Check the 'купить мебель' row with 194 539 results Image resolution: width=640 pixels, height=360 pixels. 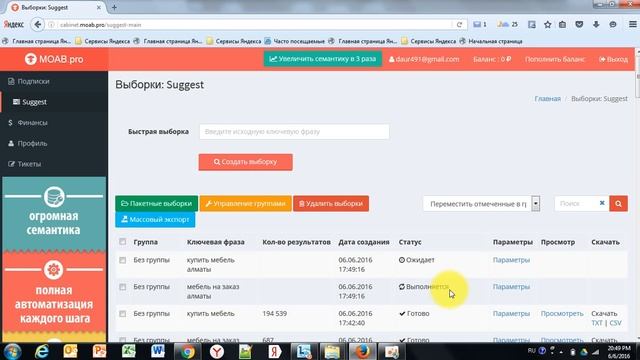point(122,313)
